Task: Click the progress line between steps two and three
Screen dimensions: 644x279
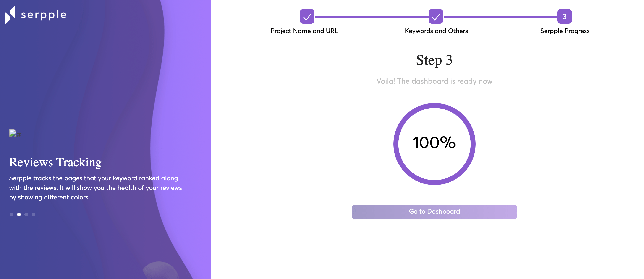Action: [x=500, y=17]
